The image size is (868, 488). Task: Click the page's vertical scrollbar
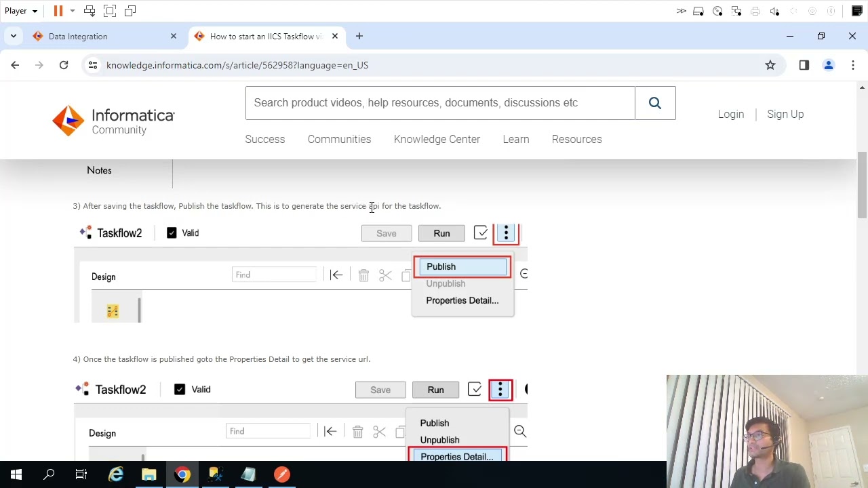coord(862,184)
